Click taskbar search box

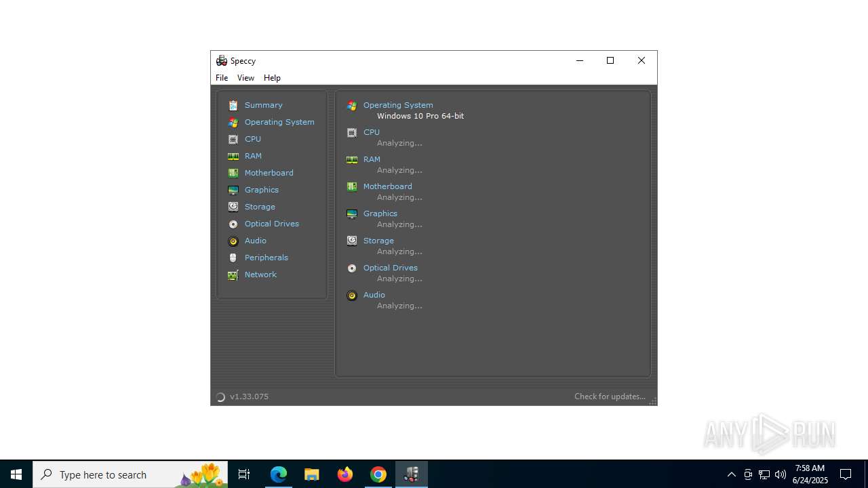(x=130, y=474)
